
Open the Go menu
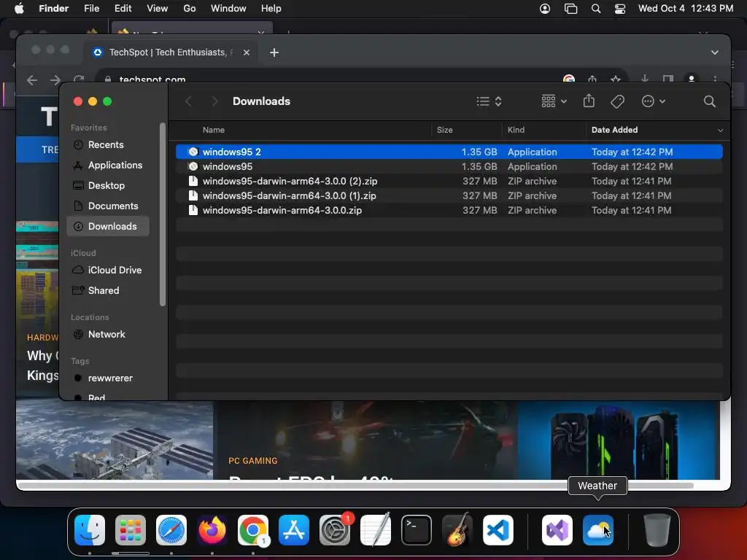[x=190, y=9]
